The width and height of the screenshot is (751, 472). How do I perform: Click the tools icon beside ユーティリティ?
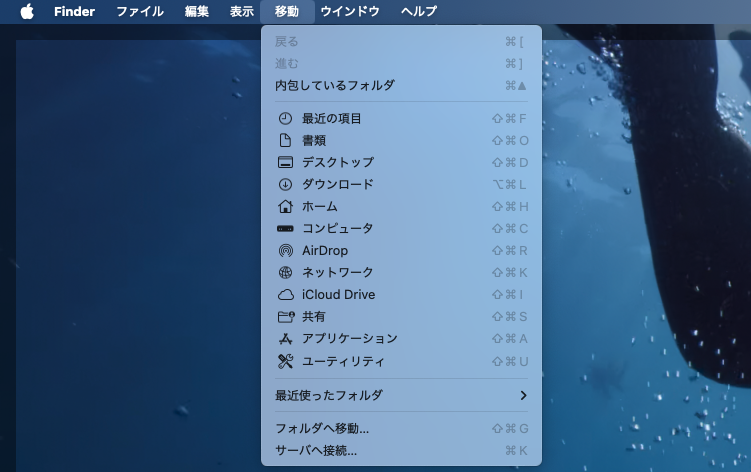pyautogui.click(x=285, y=361)
